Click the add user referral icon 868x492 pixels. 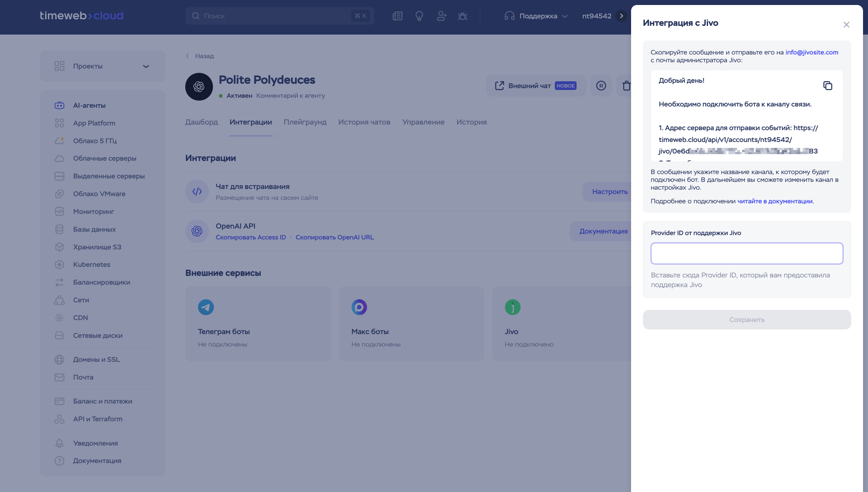click(441, 16)
